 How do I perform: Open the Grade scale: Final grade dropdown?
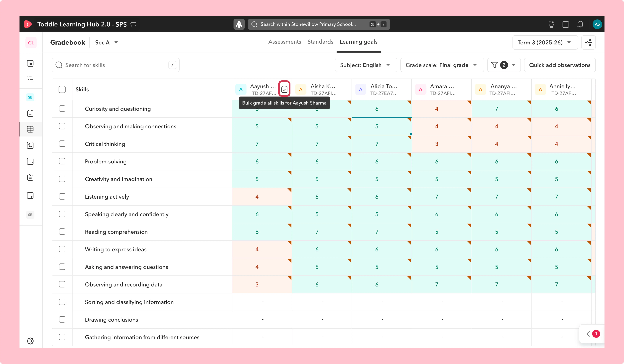tap(442, 65)
